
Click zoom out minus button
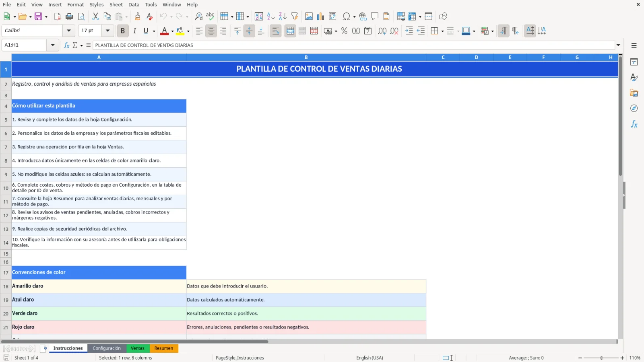click(580, 358)
